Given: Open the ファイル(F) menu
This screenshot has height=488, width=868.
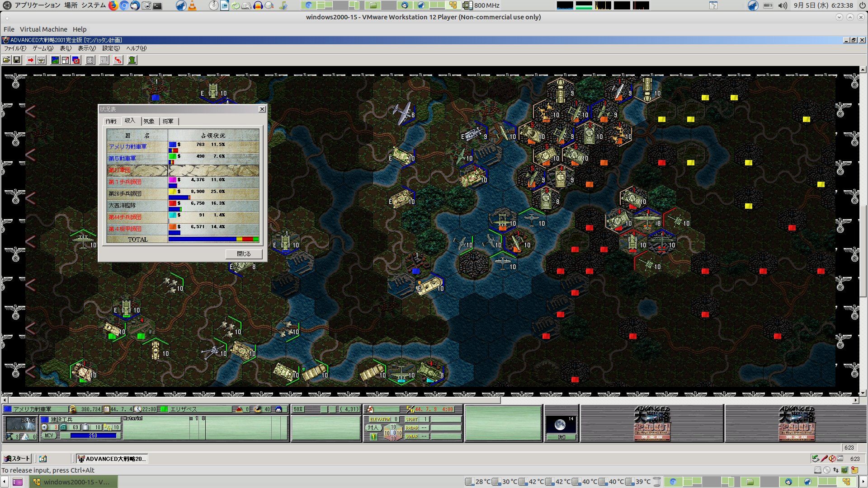Looking at the screenshot, I should coord(15,48).
